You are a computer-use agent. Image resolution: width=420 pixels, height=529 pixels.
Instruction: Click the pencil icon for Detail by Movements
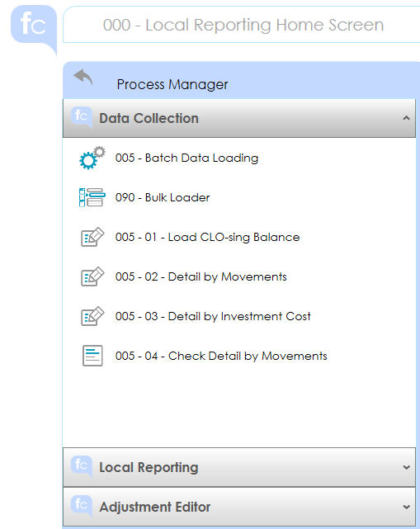click(x=92, y=276)
